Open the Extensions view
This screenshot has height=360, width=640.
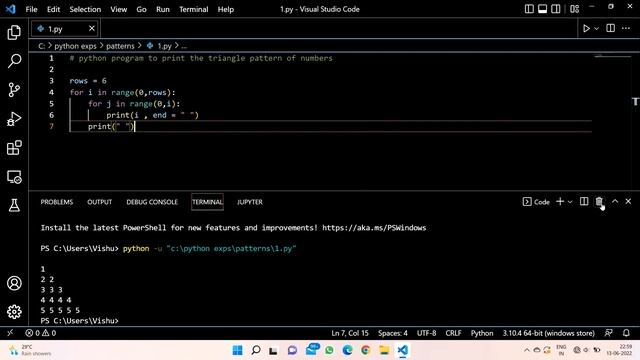(x=14, y=148)
